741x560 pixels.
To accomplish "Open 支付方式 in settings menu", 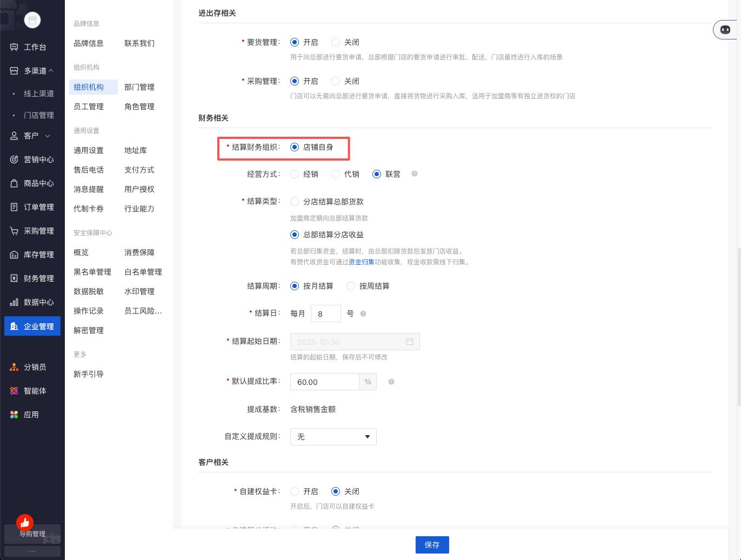I will coord(139,170).
